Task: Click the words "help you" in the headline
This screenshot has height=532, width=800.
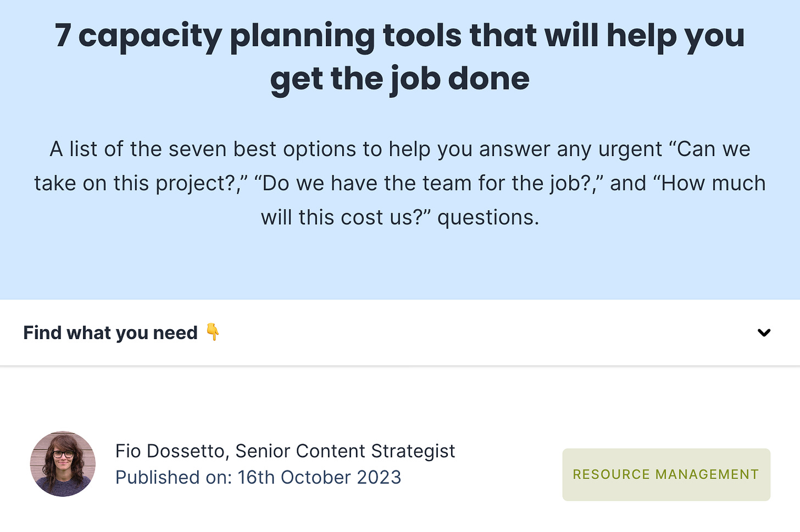Action: coord(675,36)
